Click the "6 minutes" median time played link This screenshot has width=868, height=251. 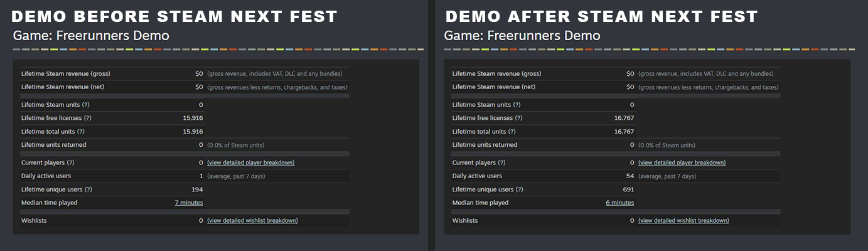point(619,203)
